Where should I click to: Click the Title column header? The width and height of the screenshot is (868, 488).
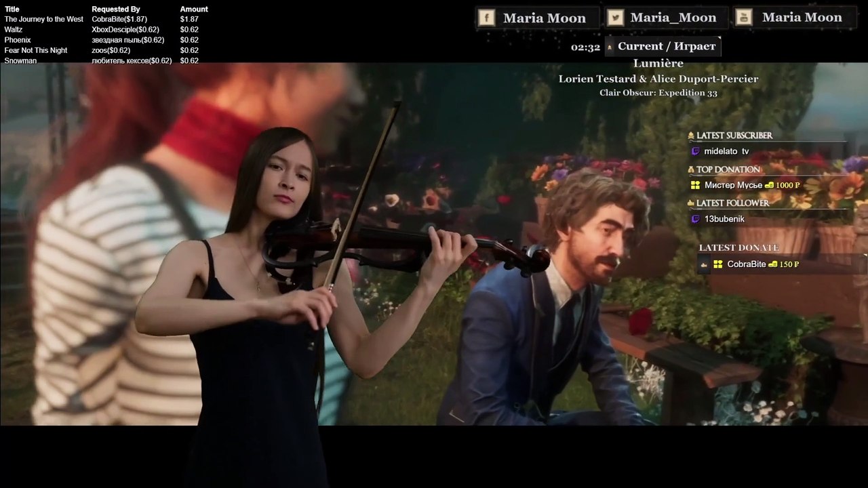[x=12, y=9]
